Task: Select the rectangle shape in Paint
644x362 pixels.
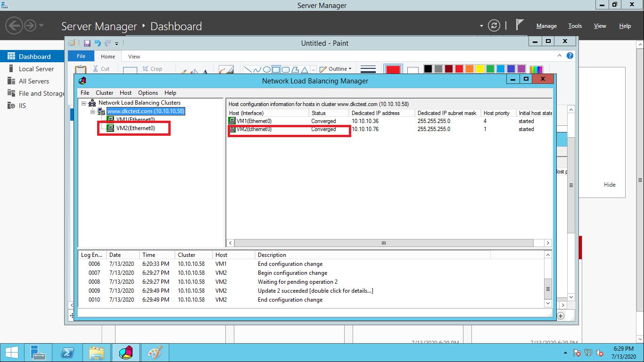Action: tap(276, 69)
